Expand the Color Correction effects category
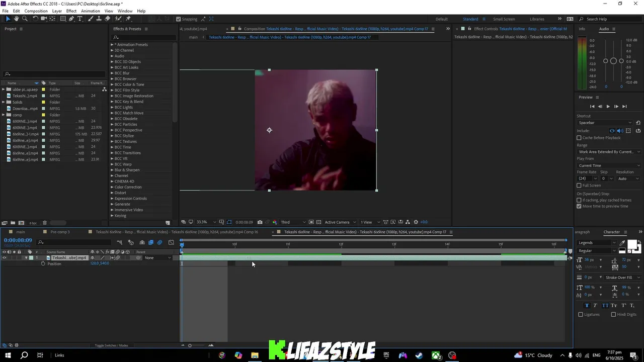This screenshot has width=644, height=362. coord(112,187)
